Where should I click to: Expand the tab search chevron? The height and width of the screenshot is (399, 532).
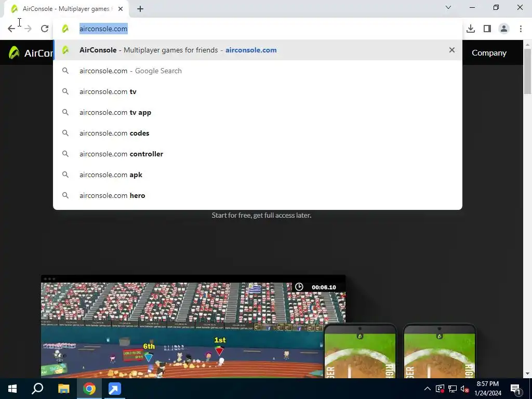point(448,7)
